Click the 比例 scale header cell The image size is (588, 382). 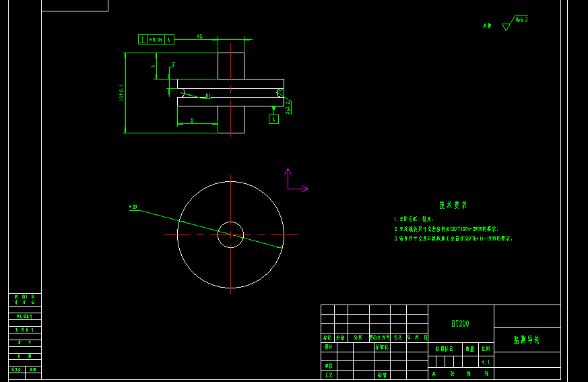(486, 348)
